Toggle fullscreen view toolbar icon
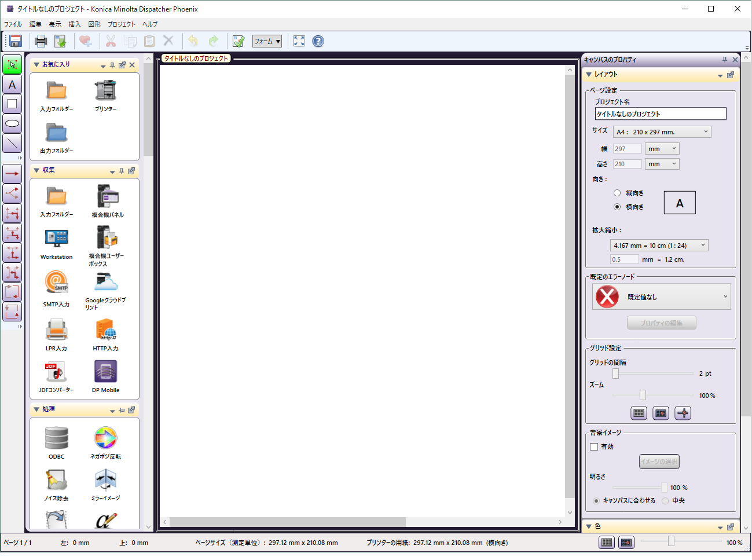Viewport: 752px width, 560px height. (299, 41)
